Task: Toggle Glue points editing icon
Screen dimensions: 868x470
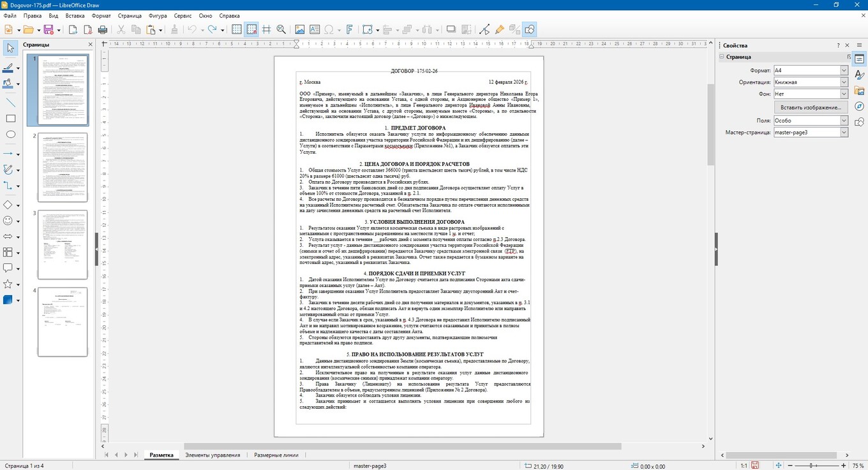Action: 500,29
